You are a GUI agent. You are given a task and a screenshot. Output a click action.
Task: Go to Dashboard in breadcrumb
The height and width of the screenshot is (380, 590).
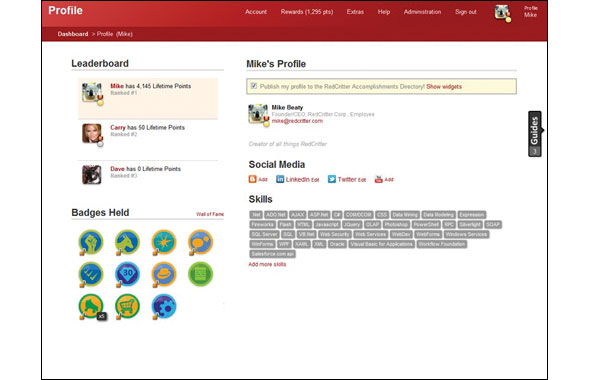(x=73, y=34)
